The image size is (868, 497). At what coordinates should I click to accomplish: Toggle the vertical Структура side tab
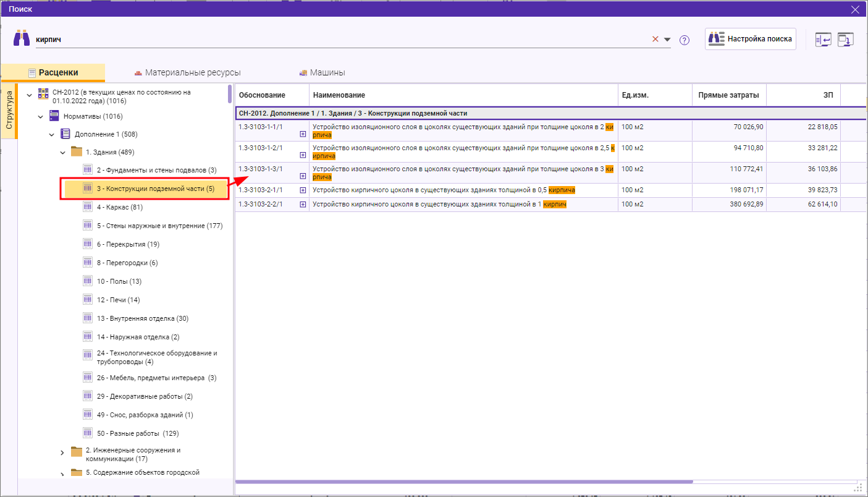[9, 110]
